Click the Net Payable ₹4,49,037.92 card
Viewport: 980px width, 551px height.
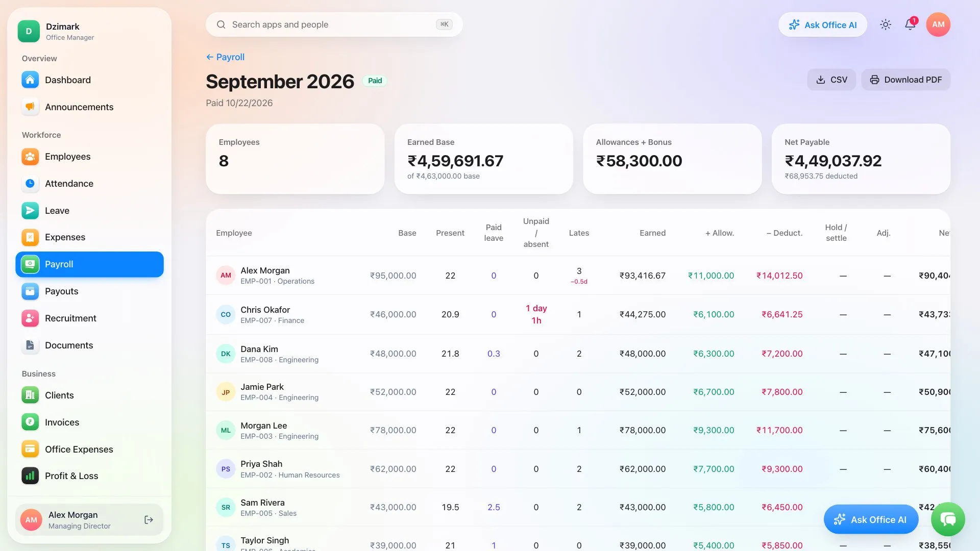(861, 159)
